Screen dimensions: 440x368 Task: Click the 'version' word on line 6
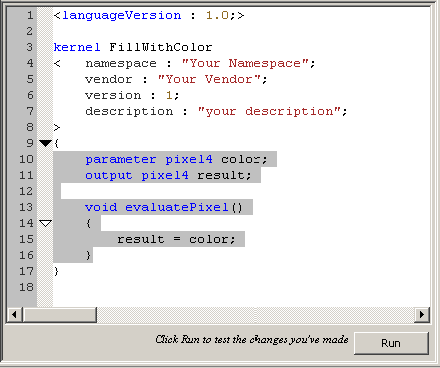[x=113, y=95]
